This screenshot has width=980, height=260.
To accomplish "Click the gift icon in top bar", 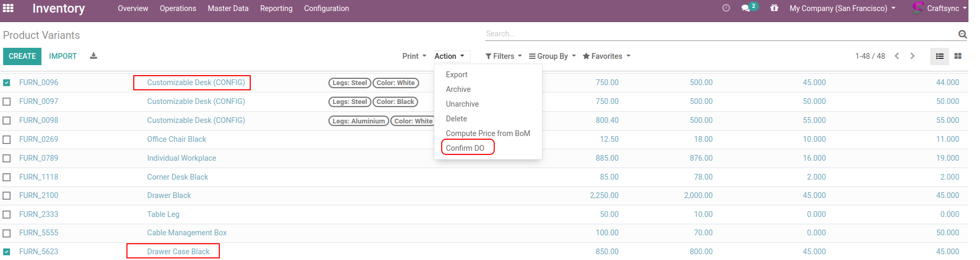I will coord(774,8).
